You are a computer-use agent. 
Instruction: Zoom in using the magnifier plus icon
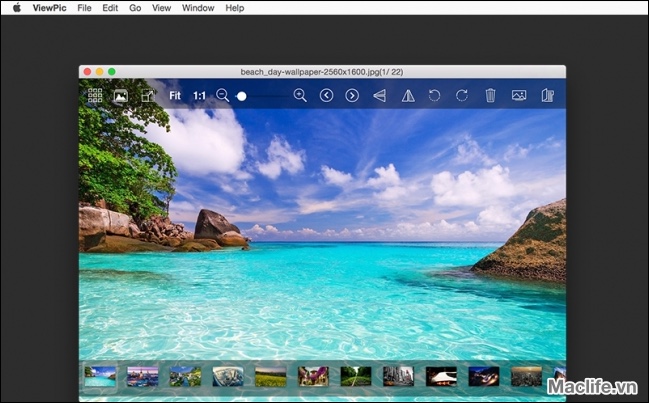[300, 96]
